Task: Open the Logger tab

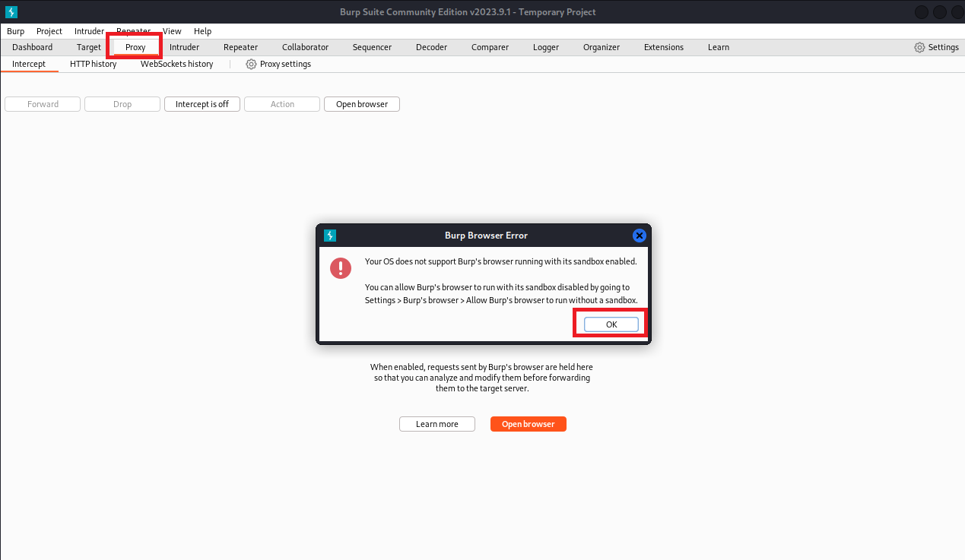Action: (546, 47)
